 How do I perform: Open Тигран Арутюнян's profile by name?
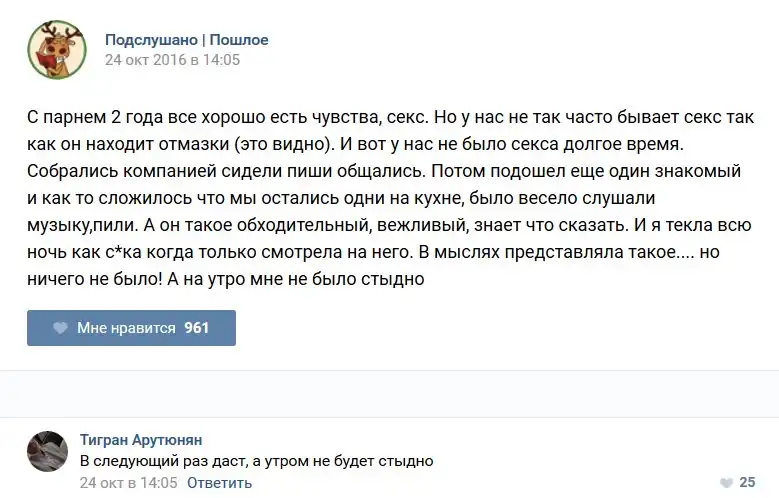click(x=140, y=440)
